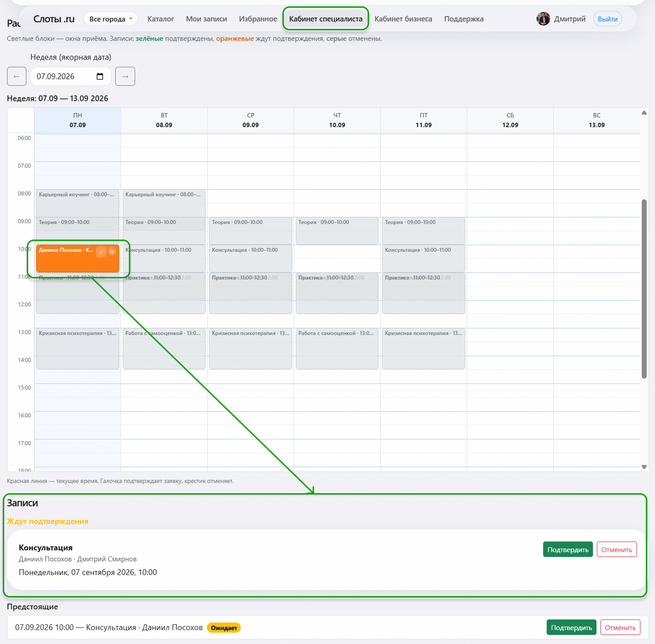Click the Слоты.ru logo
The width and height of the screenshot is (655, 644).
coord(54,19)
